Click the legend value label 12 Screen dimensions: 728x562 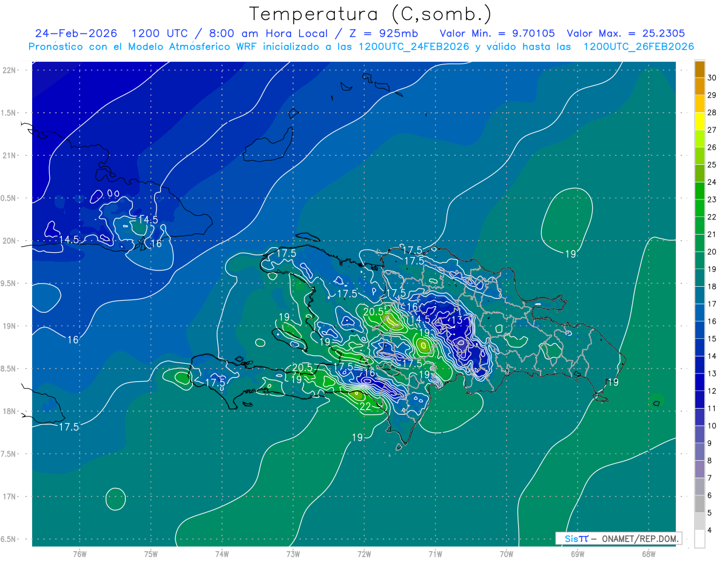coord(712,391)
